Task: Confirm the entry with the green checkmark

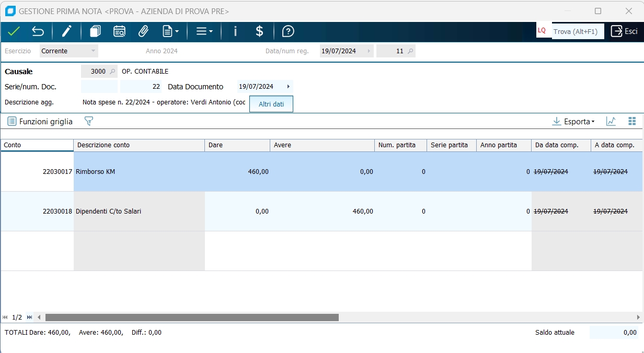Action: click(14, 31)
